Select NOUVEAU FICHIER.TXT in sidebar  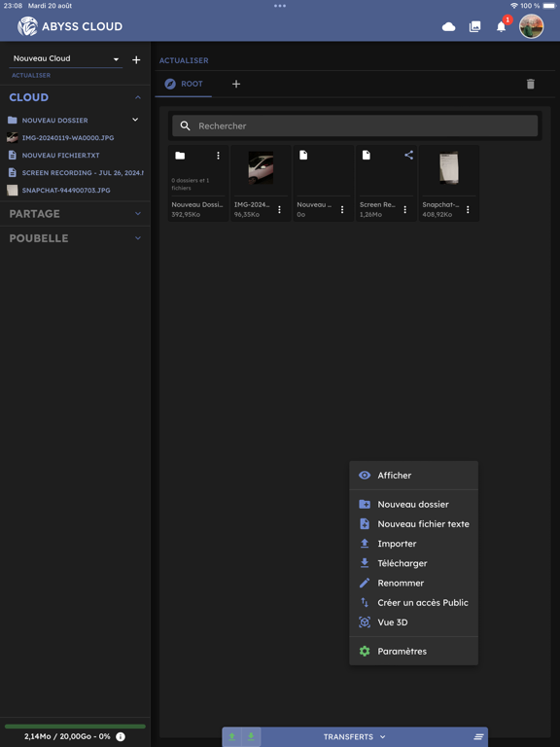(60, 156)
